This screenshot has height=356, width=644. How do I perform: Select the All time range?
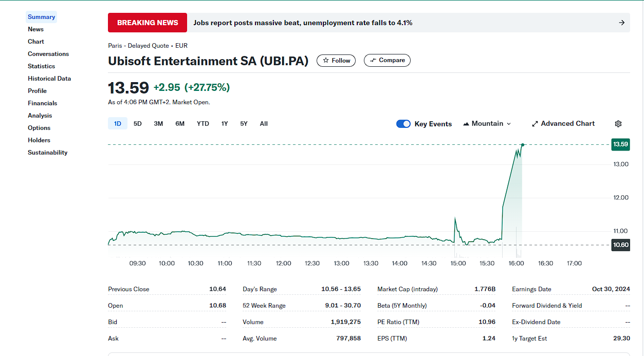point(264,124)
